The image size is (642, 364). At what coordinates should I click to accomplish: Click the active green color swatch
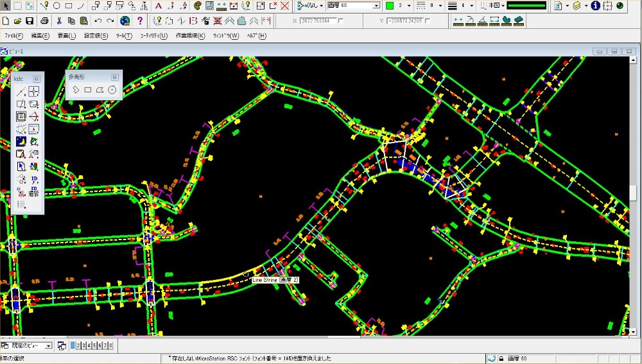[390, 6]
